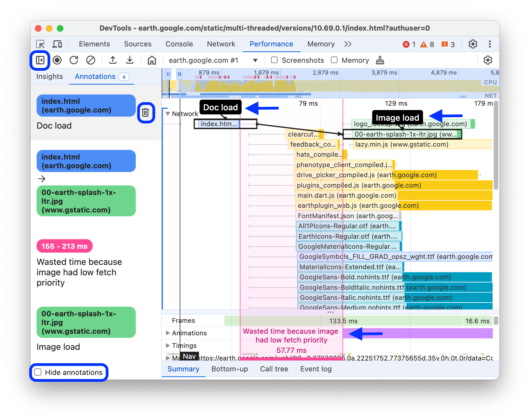
Task: Toggle the Screenshots checkbox
Action: (x=273, y=60)
